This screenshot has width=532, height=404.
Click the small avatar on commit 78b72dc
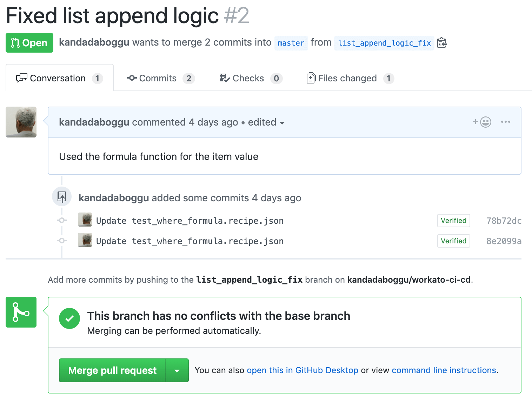85,220
